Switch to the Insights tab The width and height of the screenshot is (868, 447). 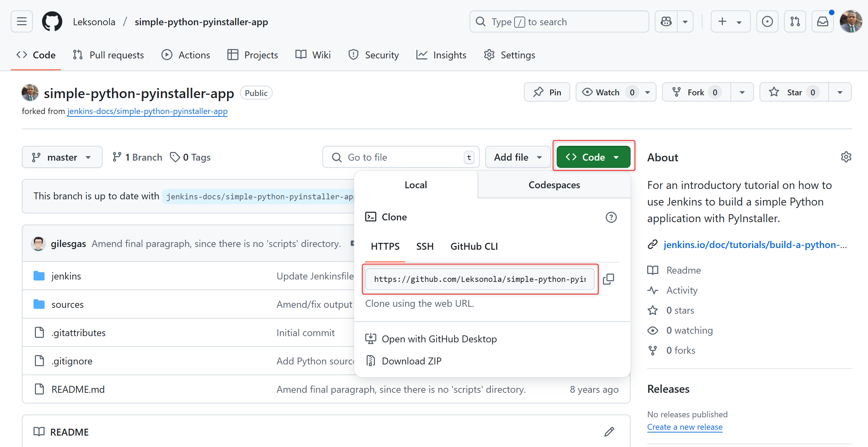441,55
